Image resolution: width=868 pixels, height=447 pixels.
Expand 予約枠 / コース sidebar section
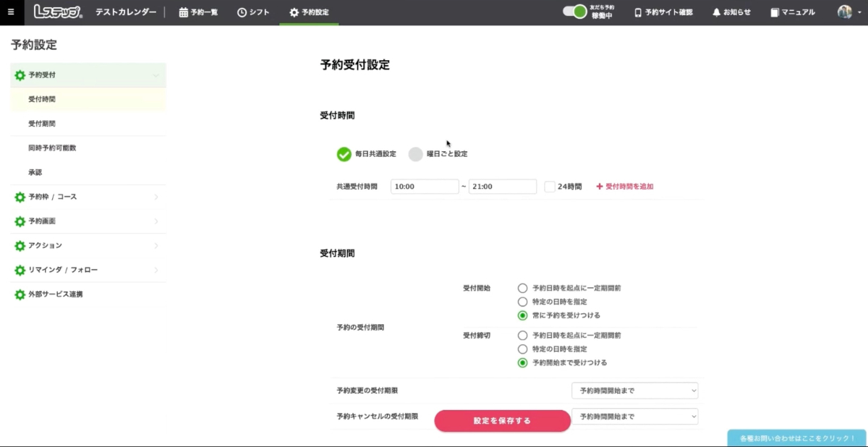[x=87, y=197]
